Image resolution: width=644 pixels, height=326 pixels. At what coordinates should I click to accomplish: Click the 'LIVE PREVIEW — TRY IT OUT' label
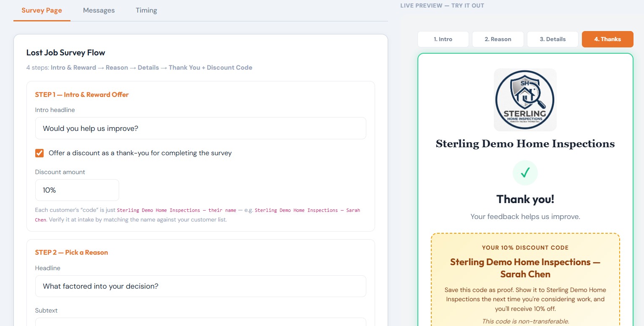(442, 5)
